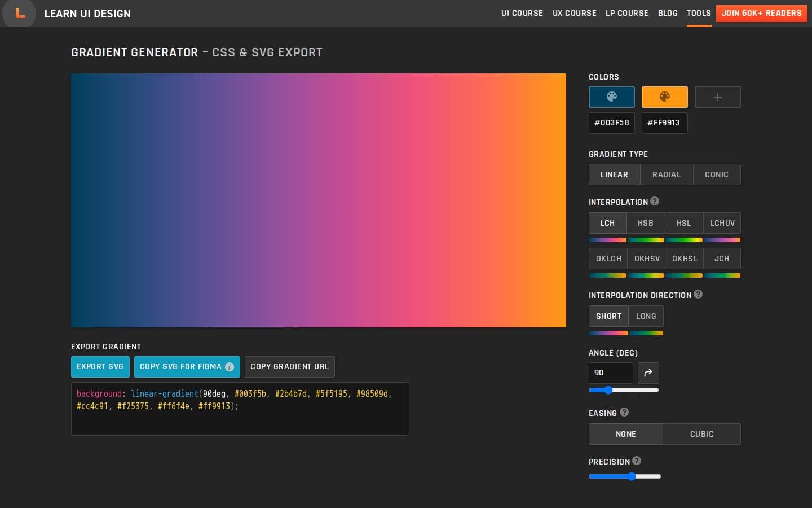The height and width of the screenshot is (508, 812).
Task: Choose HSB interpolation
Action: (x=646, y=223)
